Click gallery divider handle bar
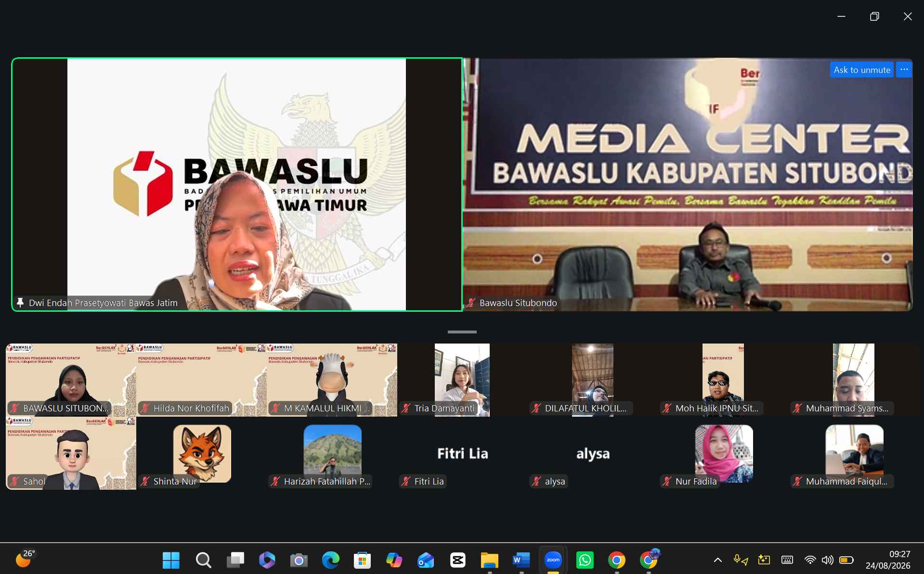The image size is (924, 574). (462, 332)
